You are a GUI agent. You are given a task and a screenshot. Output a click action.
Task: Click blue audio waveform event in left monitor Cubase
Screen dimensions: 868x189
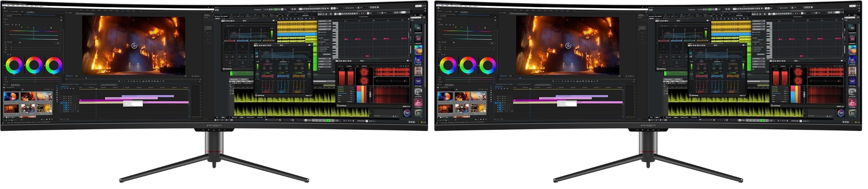point(297,35)
